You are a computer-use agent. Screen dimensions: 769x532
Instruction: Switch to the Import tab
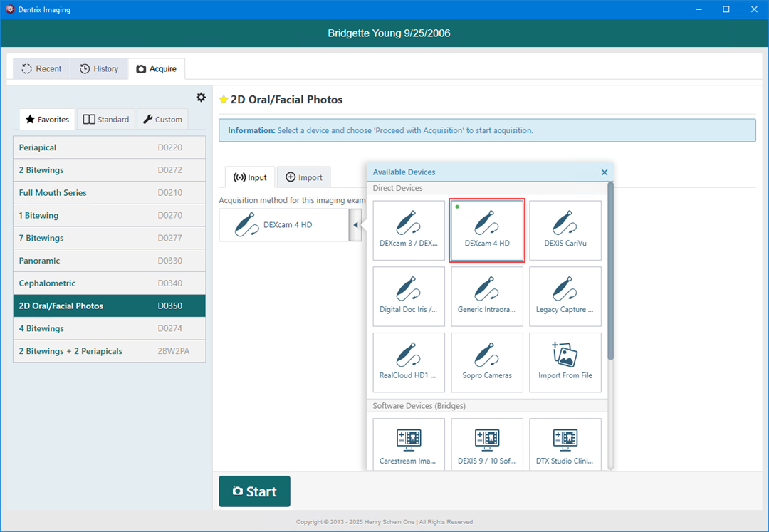(304, 177)
